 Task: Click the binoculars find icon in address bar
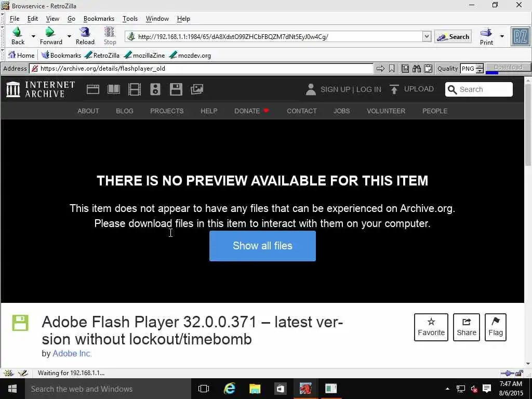click(x=416, y=69)
